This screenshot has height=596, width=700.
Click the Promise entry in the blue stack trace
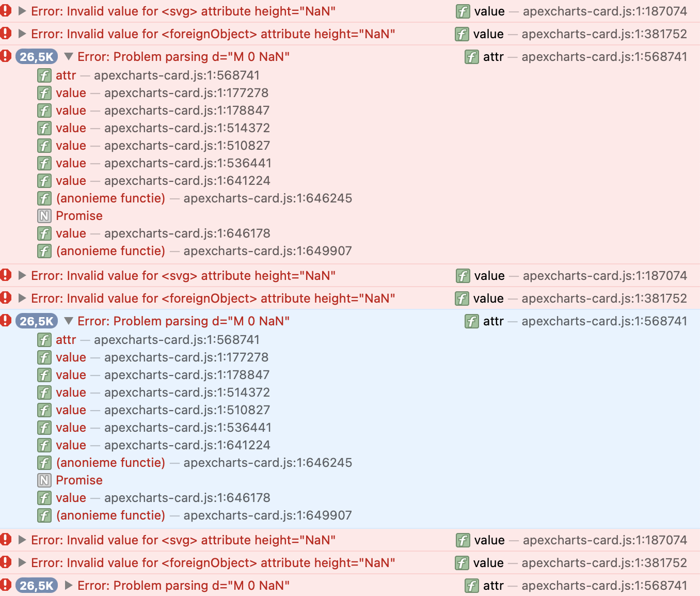(79, 480)
